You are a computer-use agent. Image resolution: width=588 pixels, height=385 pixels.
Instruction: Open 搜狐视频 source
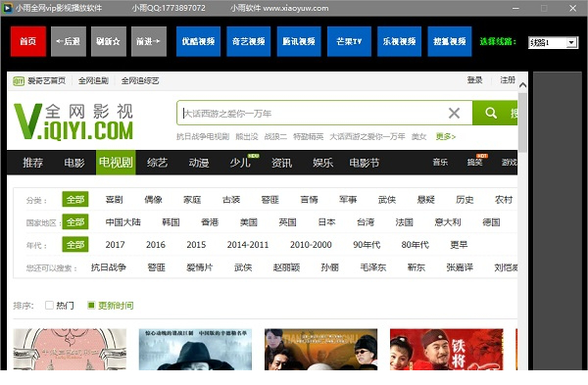450,41
